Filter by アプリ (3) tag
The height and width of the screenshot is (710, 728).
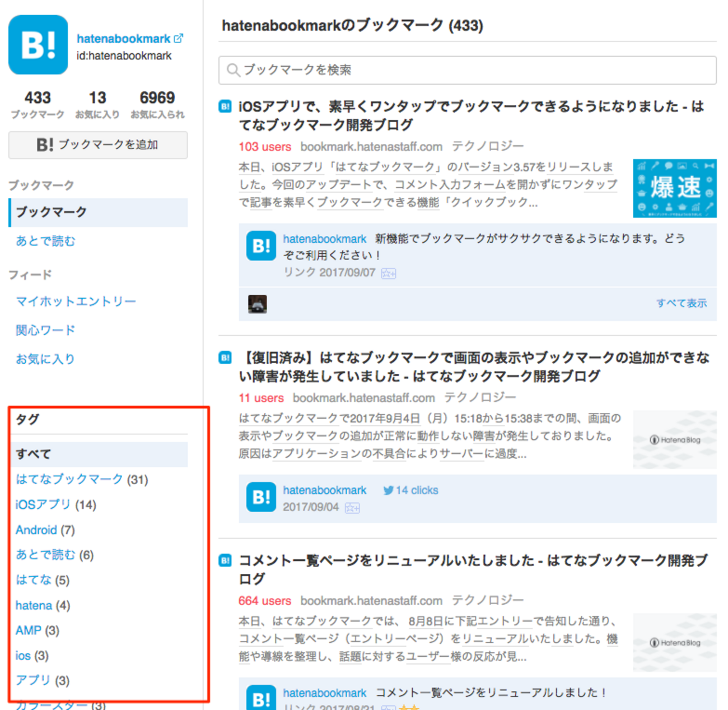click(43, 680)
